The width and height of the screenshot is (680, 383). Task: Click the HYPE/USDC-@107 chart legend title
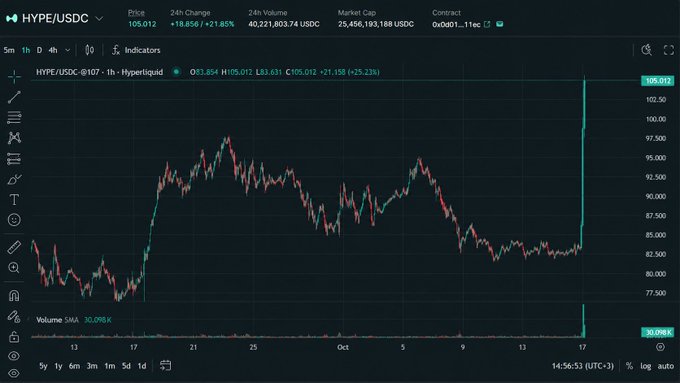click(x=99, y=72)
